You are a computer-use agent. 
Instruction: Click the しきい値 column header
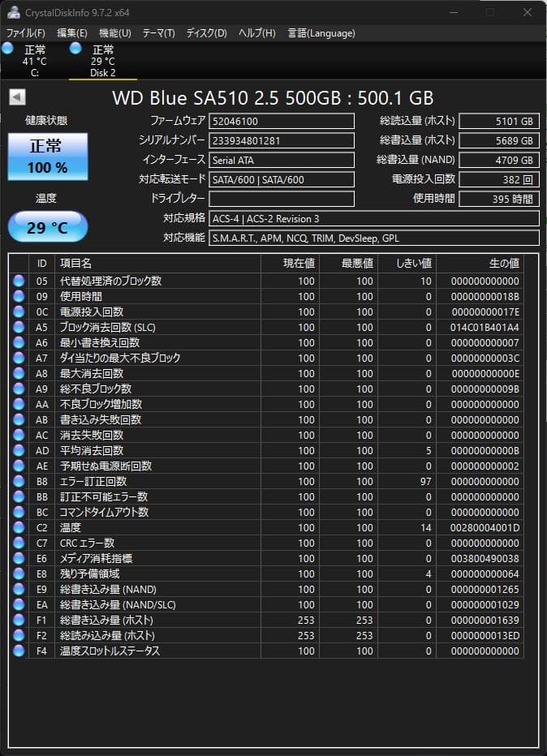407,264
